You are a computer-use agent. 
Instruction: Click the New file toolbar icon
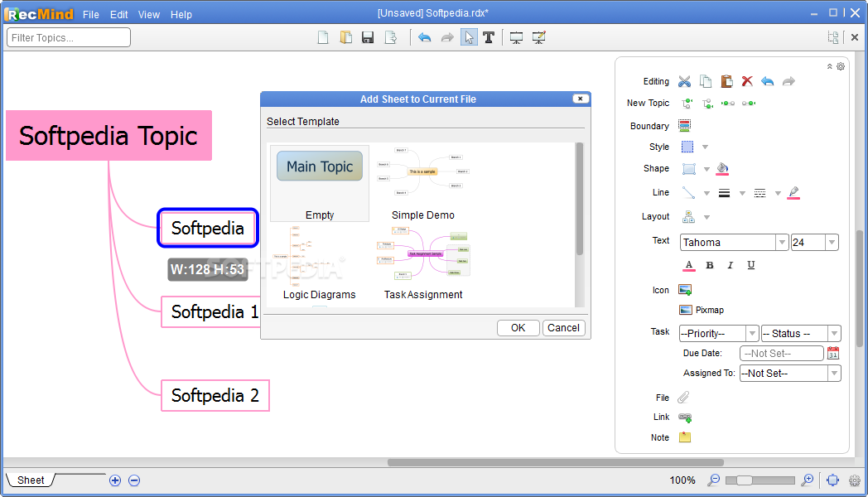click(x=323, y=37)
